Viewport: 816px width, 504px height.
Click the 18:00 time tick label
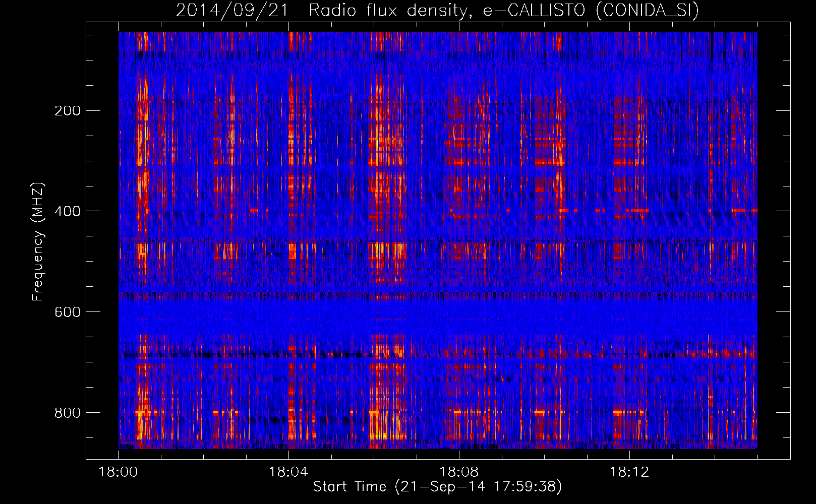tap(118, 472)
